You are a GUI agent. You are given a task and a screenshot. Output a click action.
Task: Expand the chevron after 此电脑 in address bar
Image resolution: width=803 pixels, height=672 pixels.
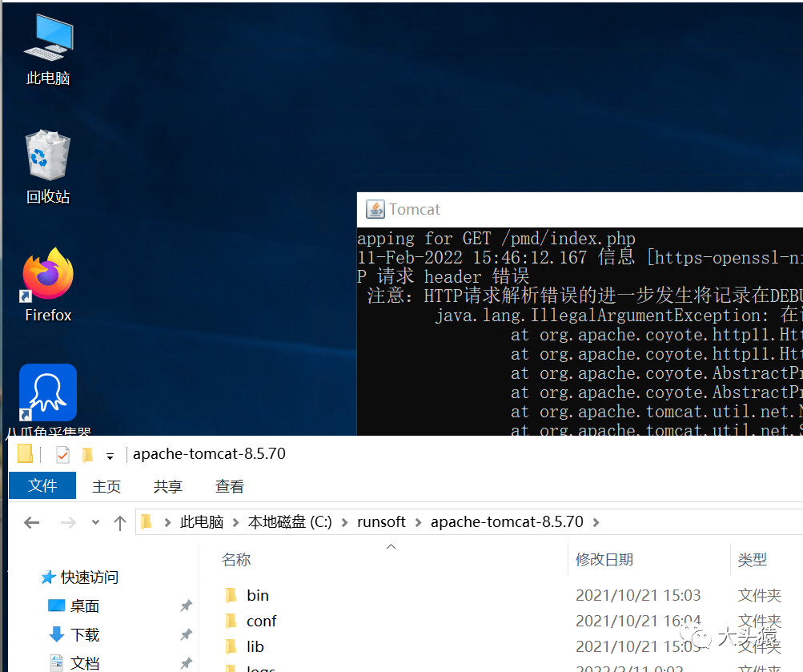(x=236, y=522)
